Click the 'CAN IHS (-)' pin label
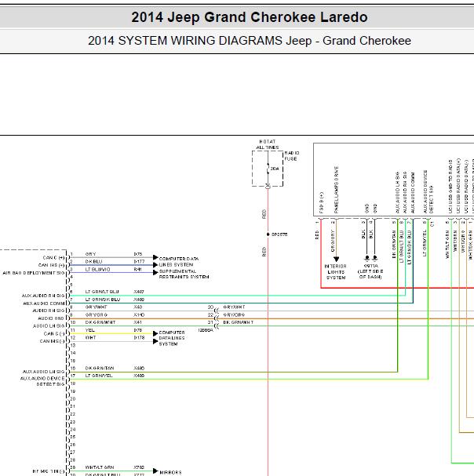 52,341
